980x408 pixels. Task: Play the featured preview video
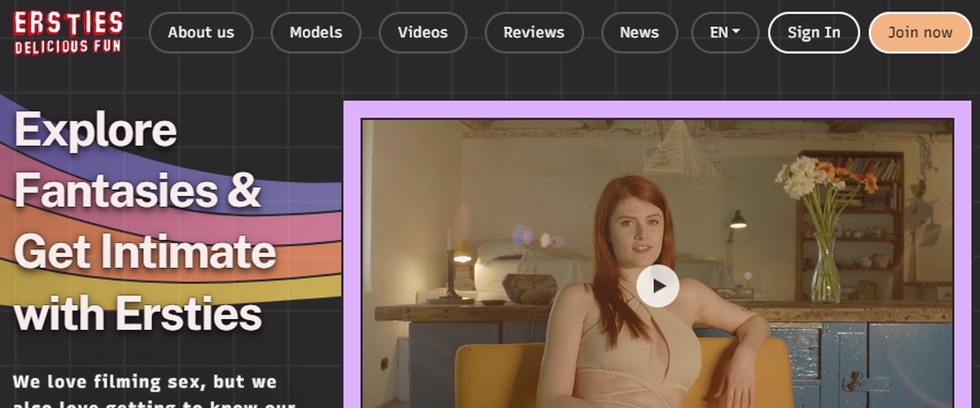(657, 286)
